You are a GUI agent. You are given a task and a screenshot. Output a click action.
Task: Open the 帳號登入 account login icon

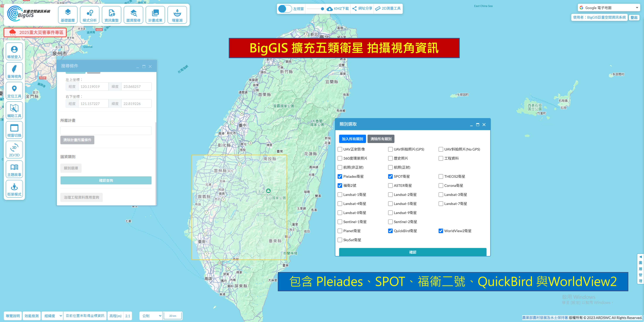click(x=14, y=52)
